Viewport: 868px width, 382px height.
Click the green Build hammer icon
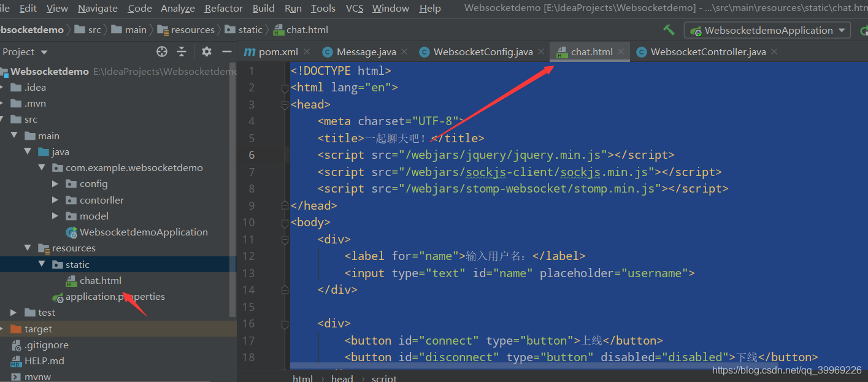click(668, 29)
